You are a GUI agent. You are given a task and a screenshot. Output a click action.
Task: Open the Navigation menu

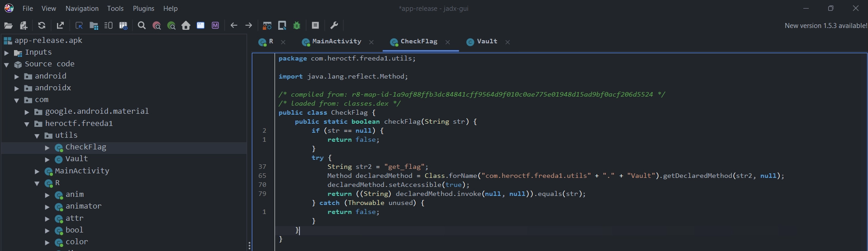[x=82, y=9]
